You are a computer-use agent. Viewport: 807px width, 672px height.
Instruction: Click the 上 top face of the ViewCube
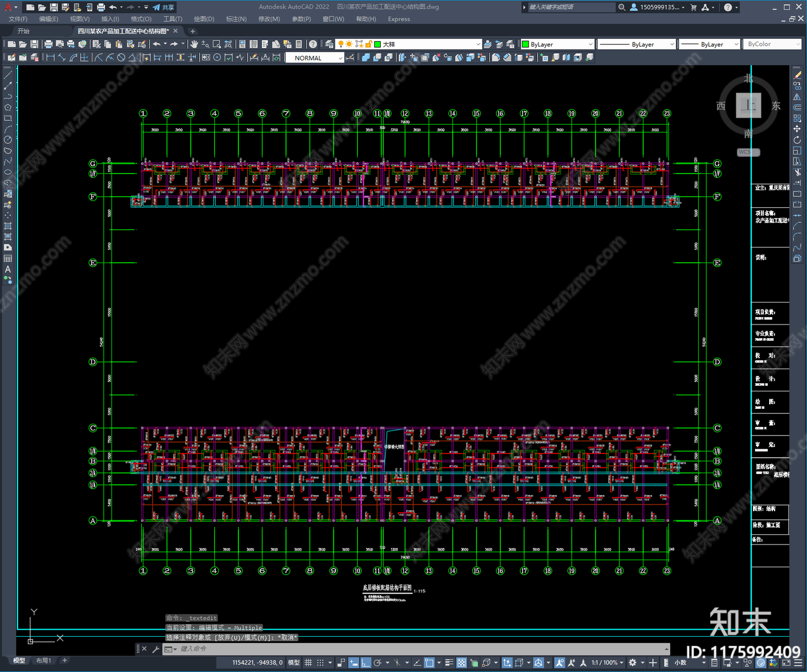(x=748, y=105)
